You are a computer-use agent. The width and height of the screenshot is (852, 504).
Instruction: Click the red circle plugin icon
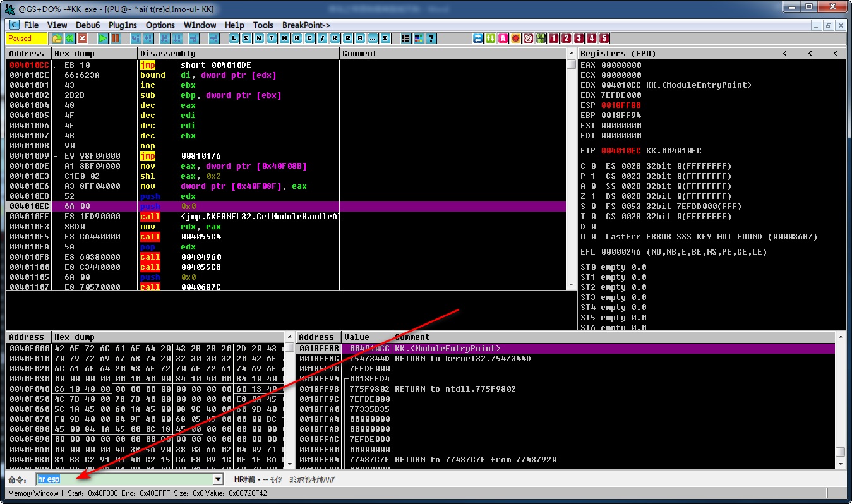515,39
